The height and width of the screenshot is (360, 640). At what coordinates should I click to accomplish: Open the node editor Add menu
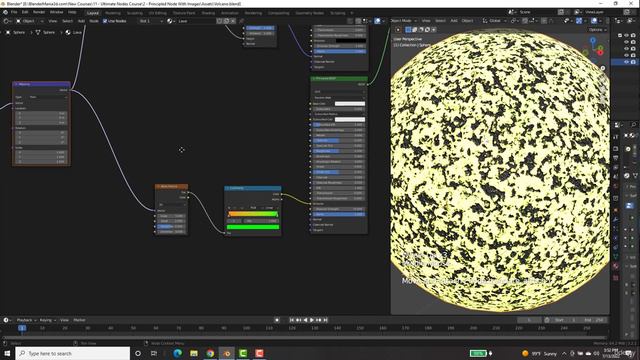81,21
